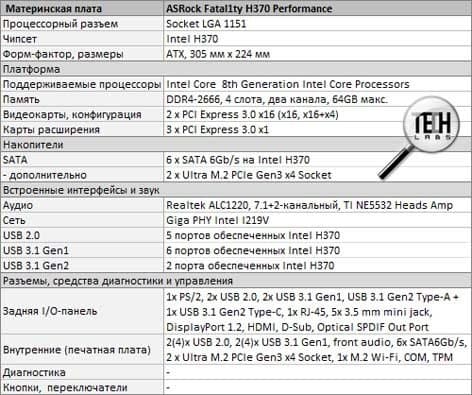The height and width of the screenshot is (395, 472).
Task: Select the Задняя I/O-панель label
Action: (50, 311)
